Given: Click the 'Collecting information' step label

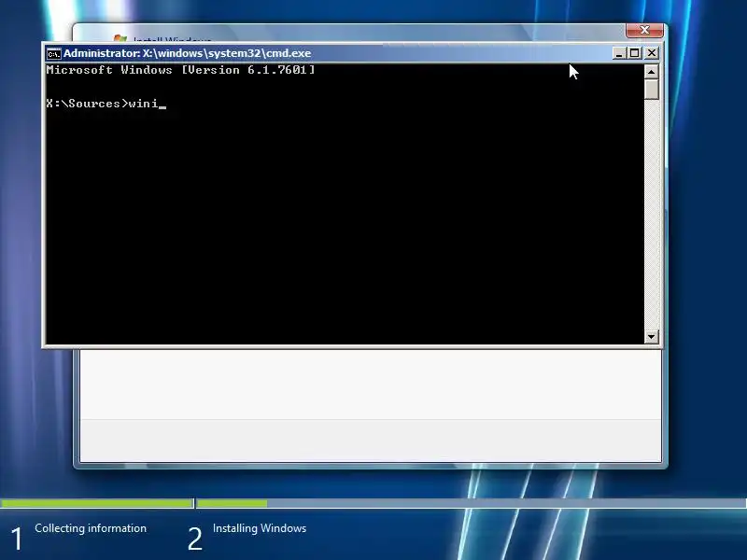Looking at the screenshot, I should [x=91, y=528].
